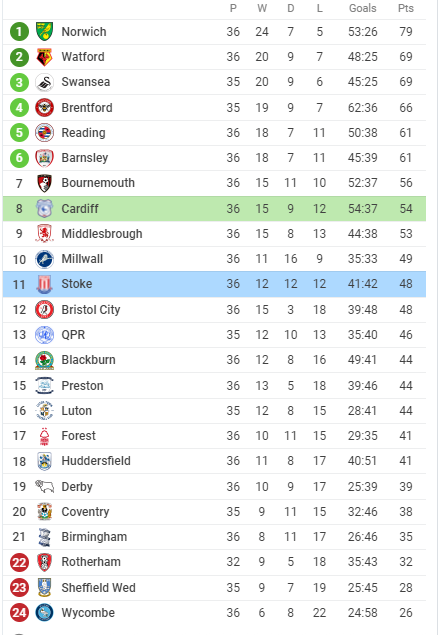This screenshot has height=635, width=438.
Task: Click the Watford club crest icon
Action: pyautogui.click(x=45, y=57)
